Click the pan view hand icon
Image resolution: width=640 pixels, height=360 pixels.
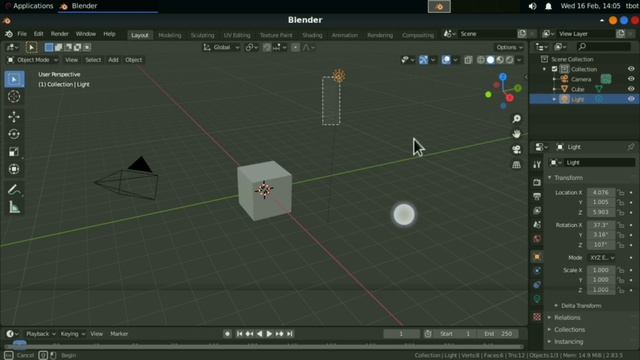[516, 134]
